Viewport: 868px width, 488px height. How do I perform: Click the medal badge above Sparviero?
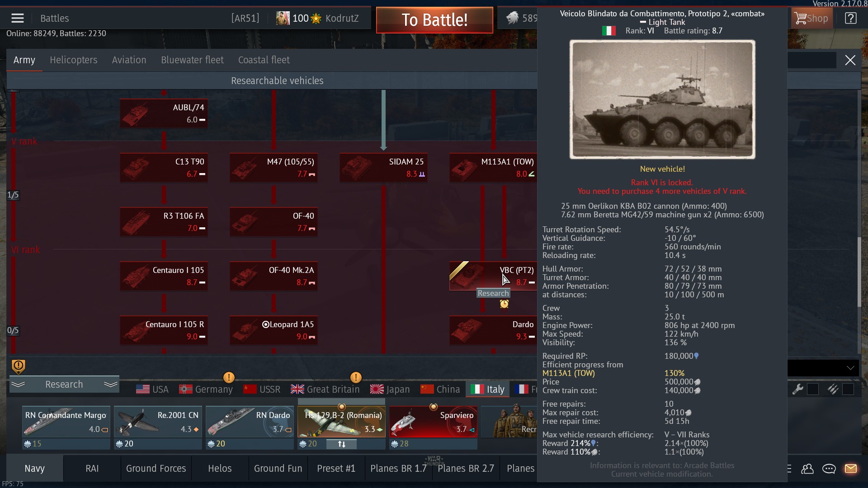[433, 407]
